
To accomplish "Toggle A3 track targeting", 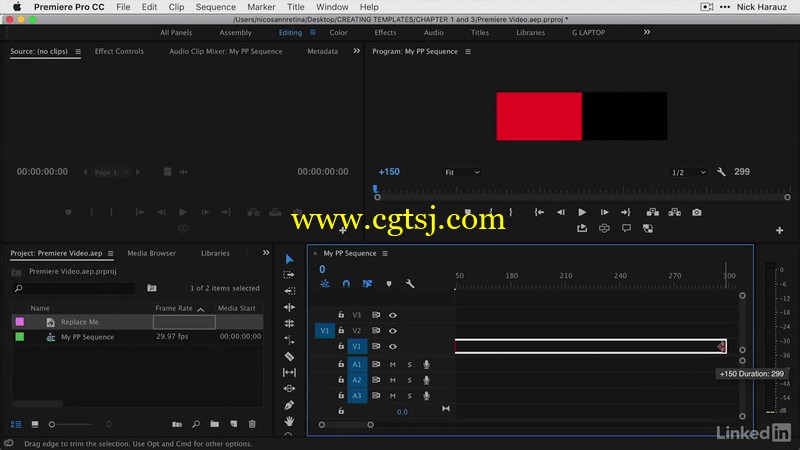I will [x=357, y=395].
